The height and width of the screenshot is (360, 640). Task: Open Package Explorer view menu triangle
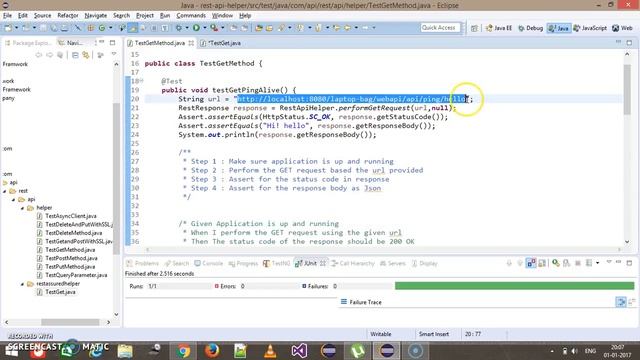pos(114,54)
